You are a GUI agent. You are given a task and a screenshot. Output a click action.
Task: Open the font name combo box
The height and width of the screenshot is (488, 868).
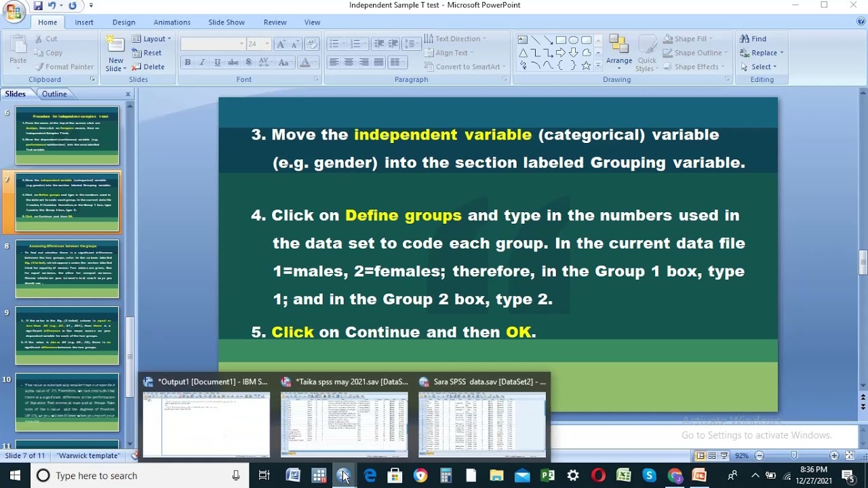coord(212,44)
